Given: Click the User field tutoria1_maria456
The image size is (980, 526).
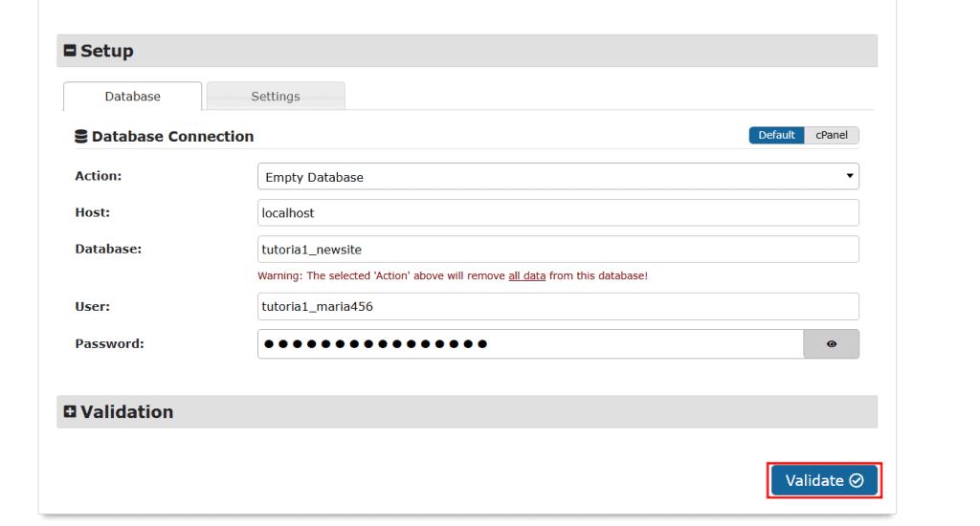Looking at the screenshot, I should [x=558, y=307].
